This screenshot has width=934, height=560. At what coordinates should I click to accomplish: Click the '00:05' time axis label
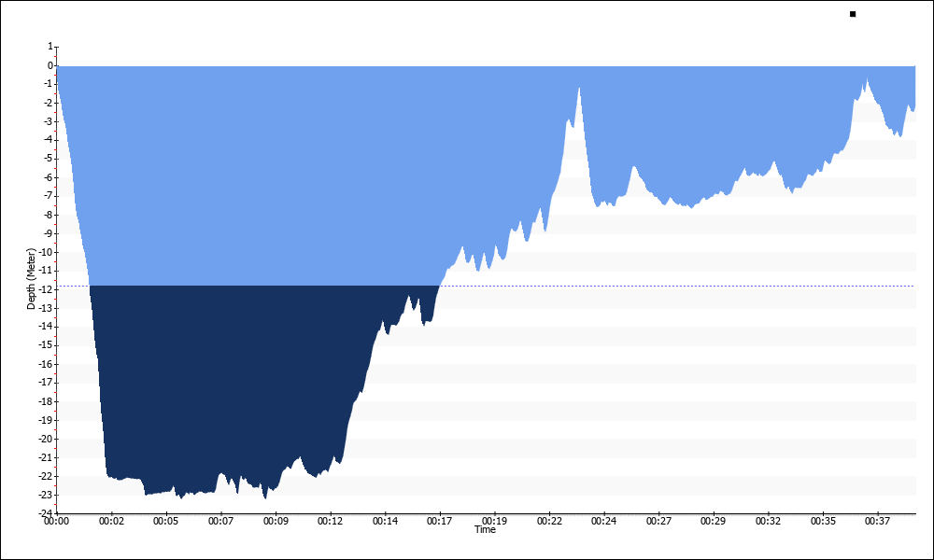pos(166,522)
